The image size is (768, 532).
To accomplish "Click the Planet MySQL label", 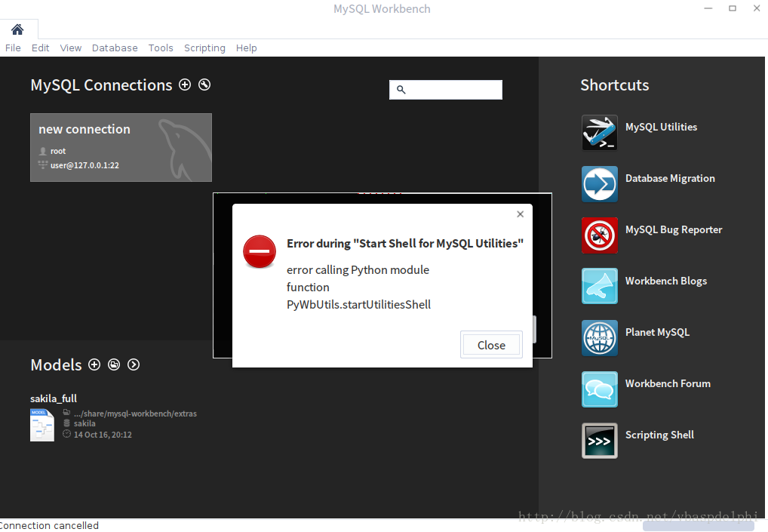I will (657, 332).
